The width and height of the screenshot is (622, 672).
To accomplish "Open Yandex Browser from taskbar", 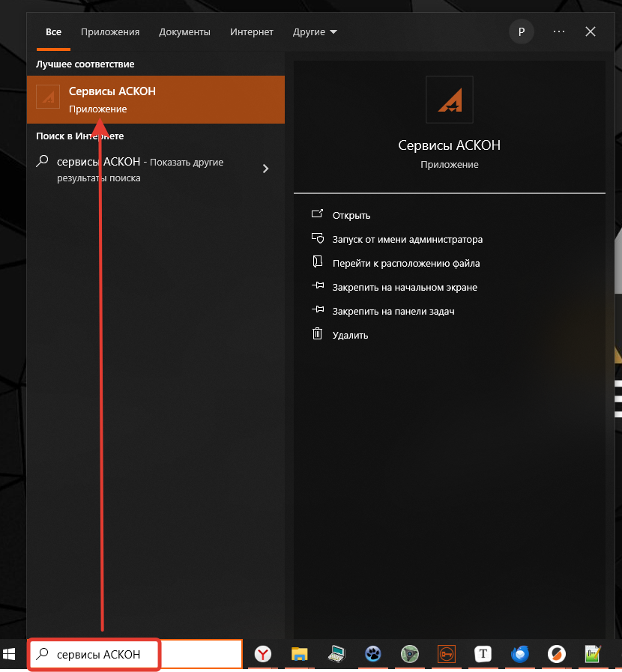I will pyautogui.click(x=263, y=655).
